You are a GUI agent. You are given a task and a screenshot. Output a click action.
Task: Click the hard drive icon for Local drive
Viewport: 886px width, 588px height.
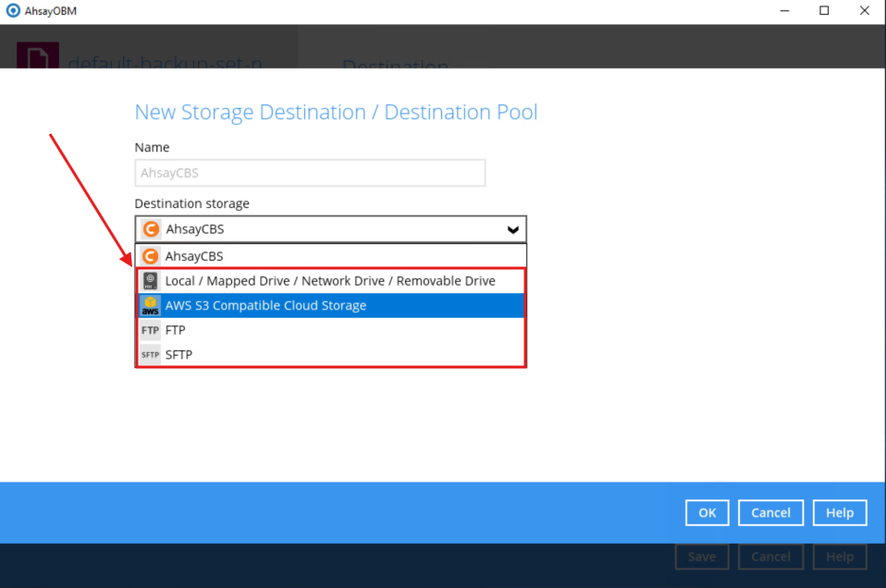point(151,281)
